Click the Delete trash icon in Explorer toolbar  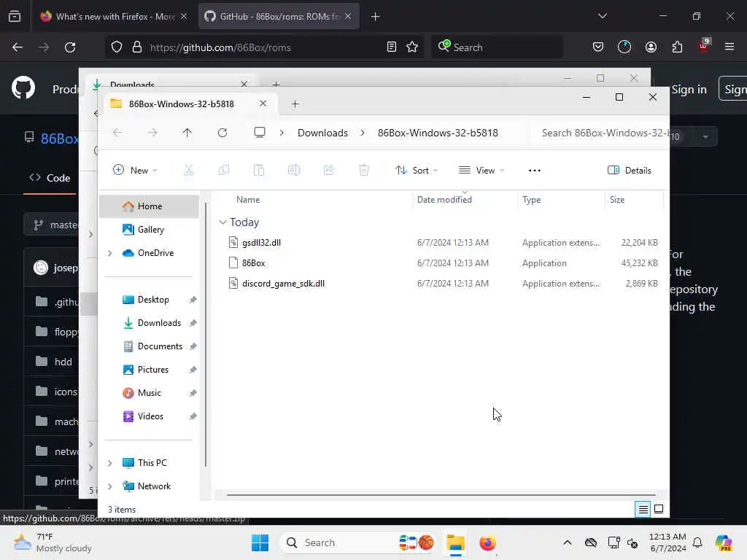coord(364,170)
